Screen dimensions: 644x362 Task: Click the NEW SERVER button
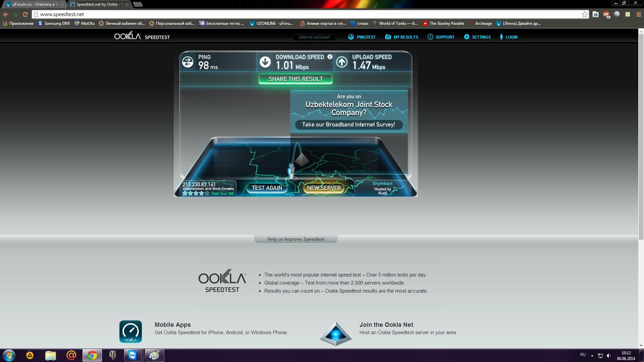324,188
